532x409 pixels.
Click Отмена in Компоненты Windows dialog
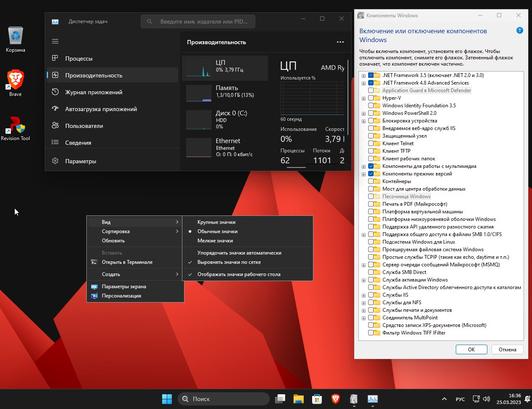point(508,349)
